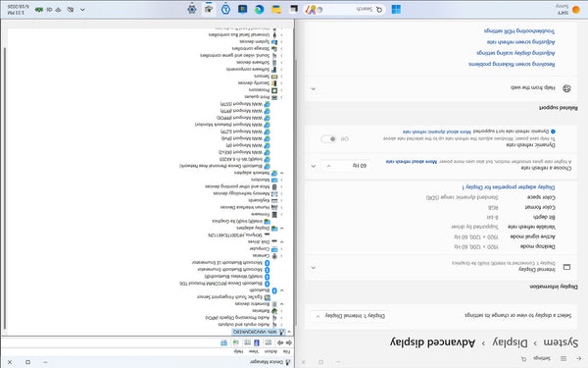Viewport: 588px width, 368px height.
Task: Collapse the Network adapters tree node
Action: (281, 173)
